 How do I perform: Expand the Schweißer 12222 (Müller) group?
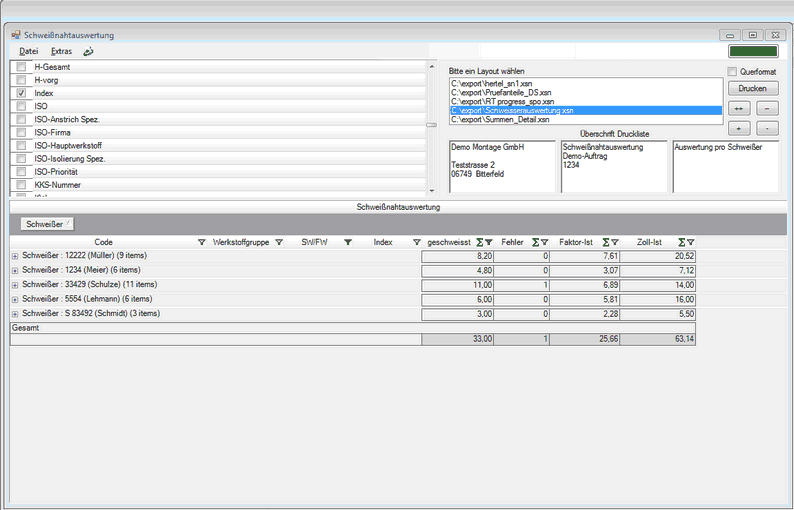coord(15,256)
